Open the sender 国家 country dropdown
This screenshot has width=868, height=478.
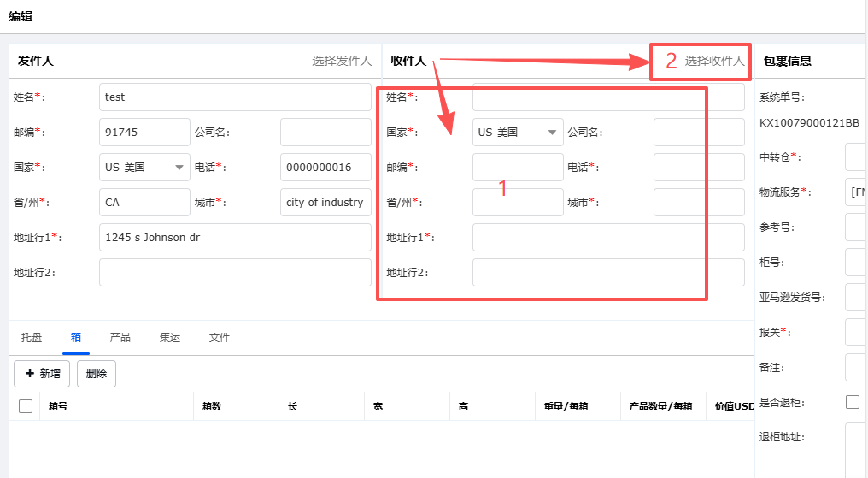[x=144, y=168]
